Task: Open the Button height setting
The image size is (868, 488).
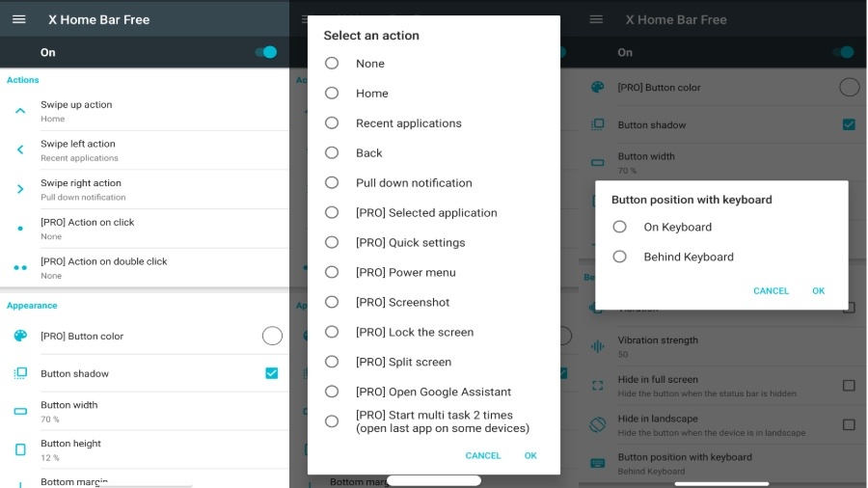Action: point(145,449)
